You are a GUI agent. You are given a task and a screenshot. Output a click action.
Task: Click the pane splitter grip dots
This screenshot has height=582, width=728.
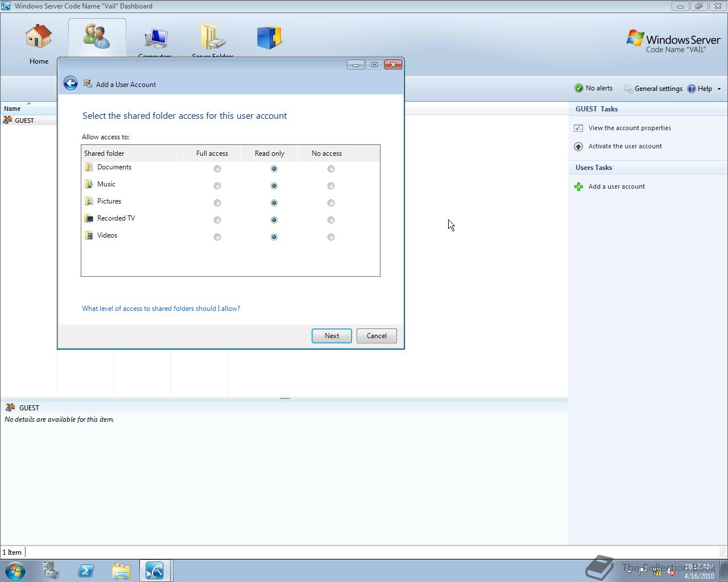(284, 398)
